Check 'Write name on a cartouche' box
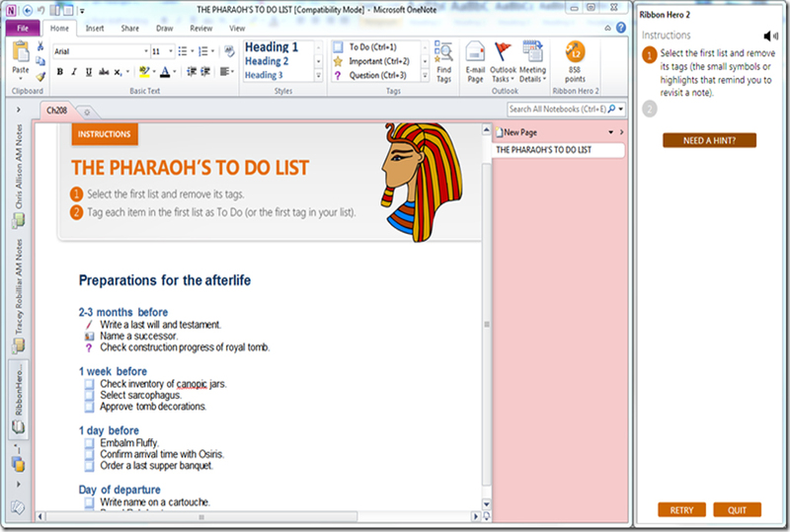Screen dimensions: 790x532 point(89,502)
